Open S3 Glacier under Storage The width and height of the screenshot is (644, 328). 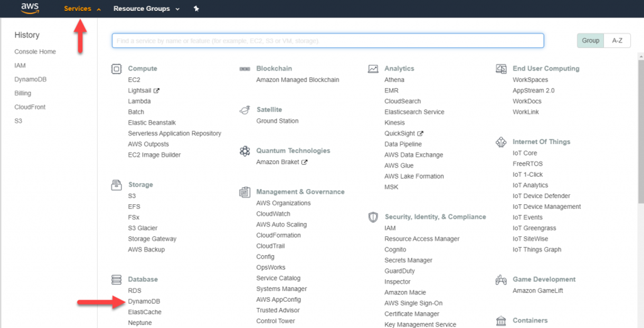(142, 228)
